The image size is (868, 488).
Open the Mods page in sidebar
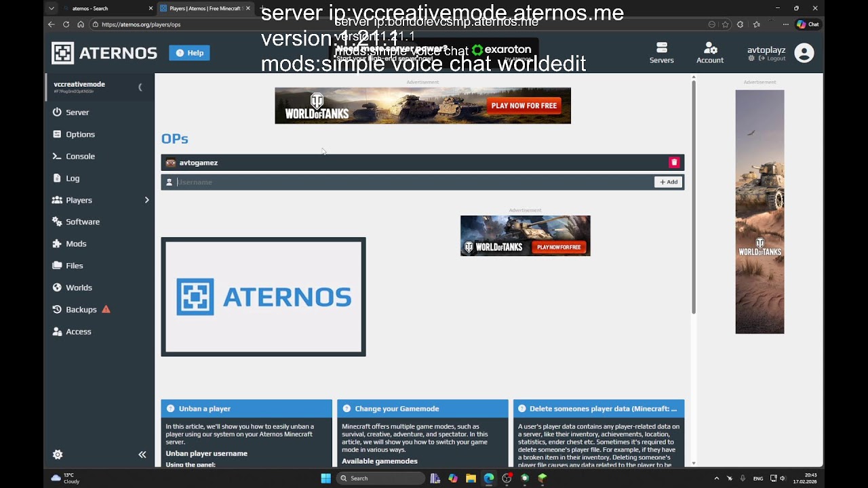pyautogui.click(x=76, y=243)
